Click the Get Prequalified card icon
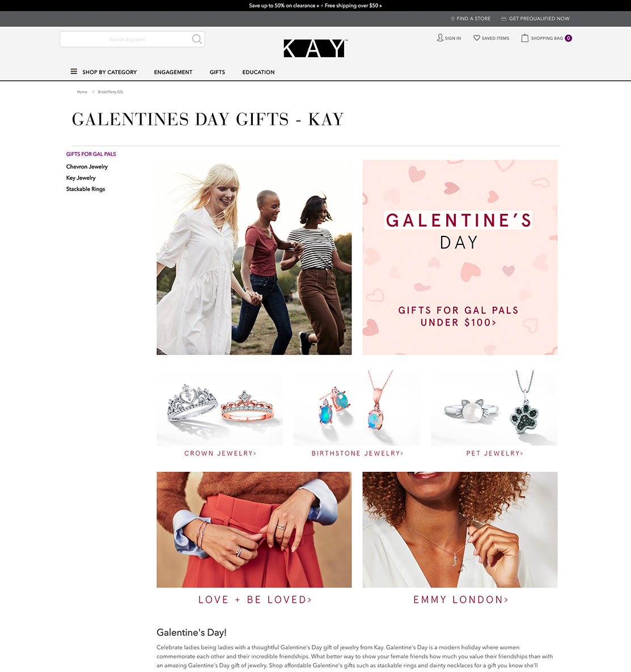The height and width of the screenshot is (672, 631). point(504,19)
